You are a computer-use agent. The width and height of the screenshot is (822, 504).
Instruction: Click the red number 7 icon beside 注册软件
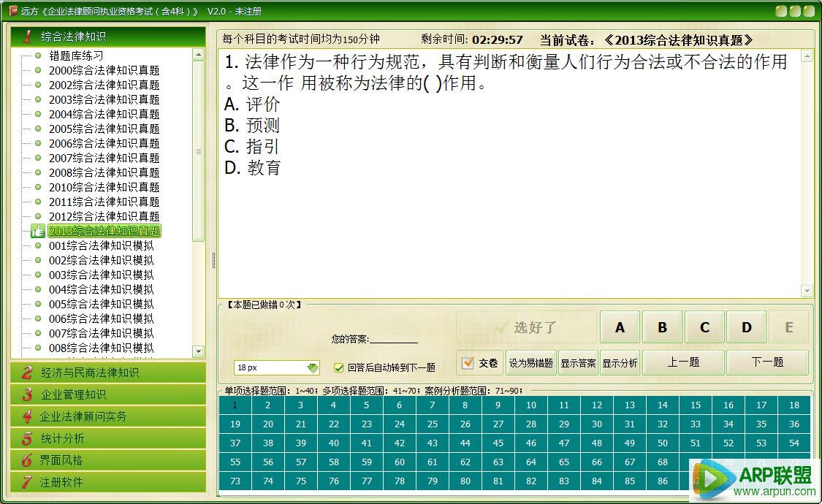coord(27,482)
